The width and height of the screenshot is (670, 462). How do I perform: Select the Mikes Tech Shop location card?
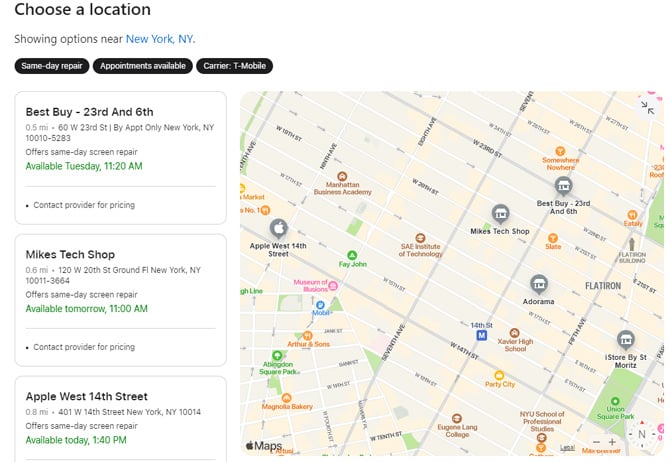pos(120,300)
